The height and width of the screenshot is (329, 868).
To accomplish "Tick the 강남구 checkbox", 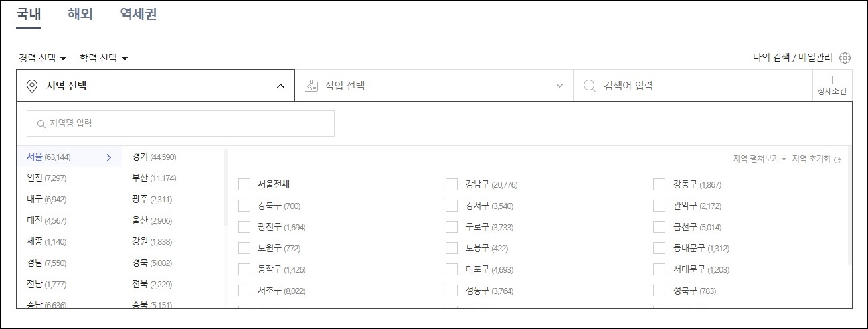I will [x=452, y=184].
